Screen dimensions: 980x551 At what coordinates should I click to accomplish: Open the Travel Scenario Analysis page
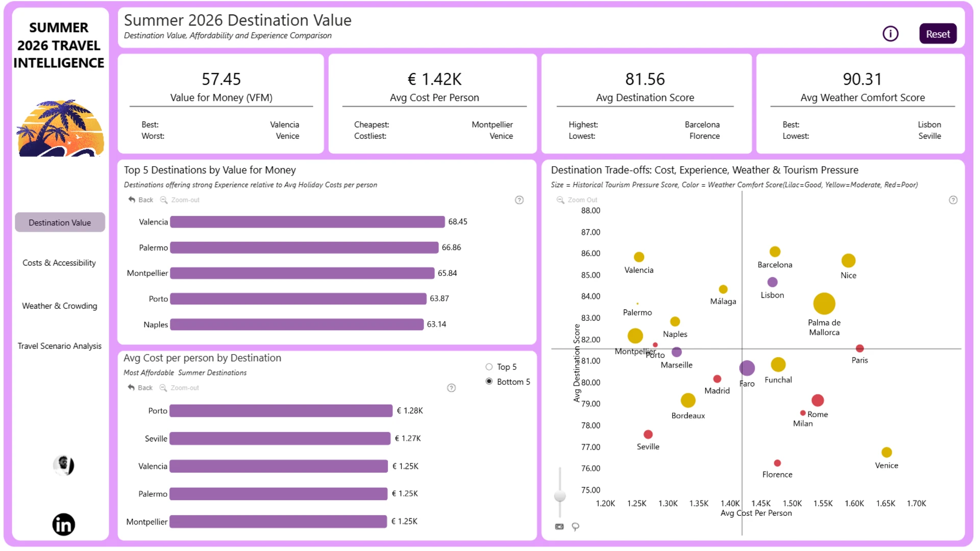[59, 346]
